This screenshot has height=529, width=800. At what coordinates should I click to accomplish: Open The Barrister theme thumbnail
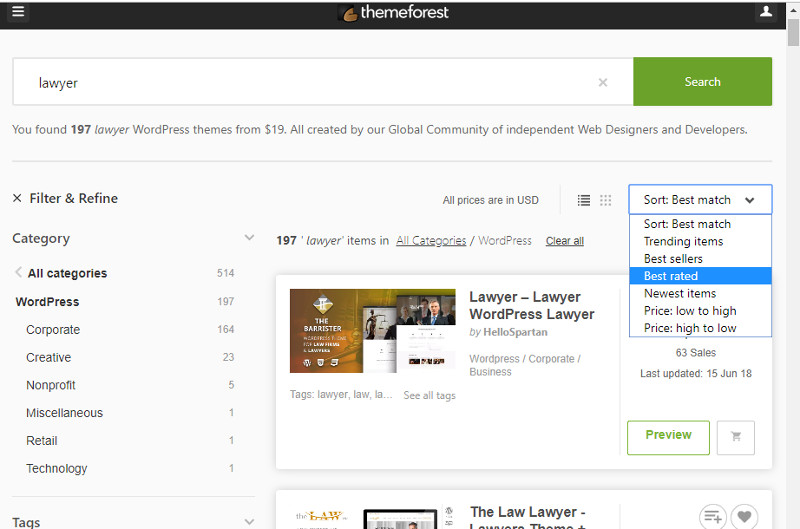[x=372, y=331]
